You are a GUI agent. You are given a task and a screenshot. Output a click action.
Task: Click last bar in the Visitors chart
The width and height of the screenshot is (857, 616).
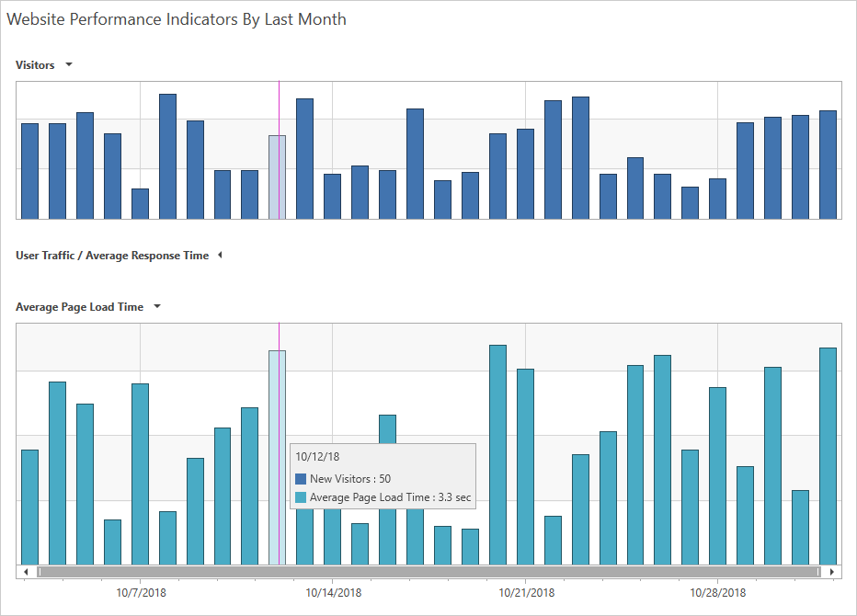tap(828, 165)
